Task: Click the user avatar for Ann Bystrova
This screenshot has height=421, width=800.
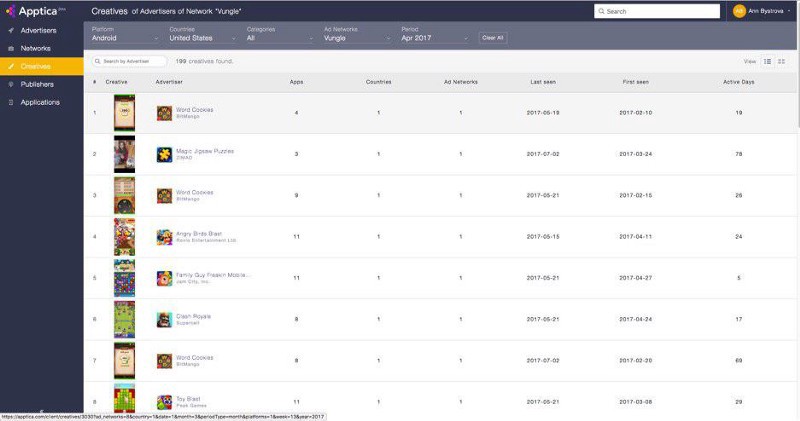Action: tap(739, 11)
